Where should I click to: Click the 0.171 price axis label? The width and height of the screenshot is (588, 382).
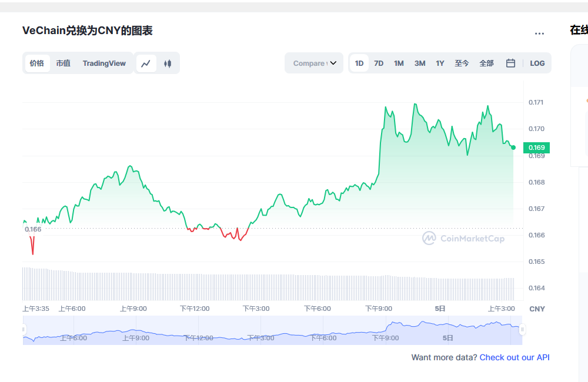[x=536, y=102]
